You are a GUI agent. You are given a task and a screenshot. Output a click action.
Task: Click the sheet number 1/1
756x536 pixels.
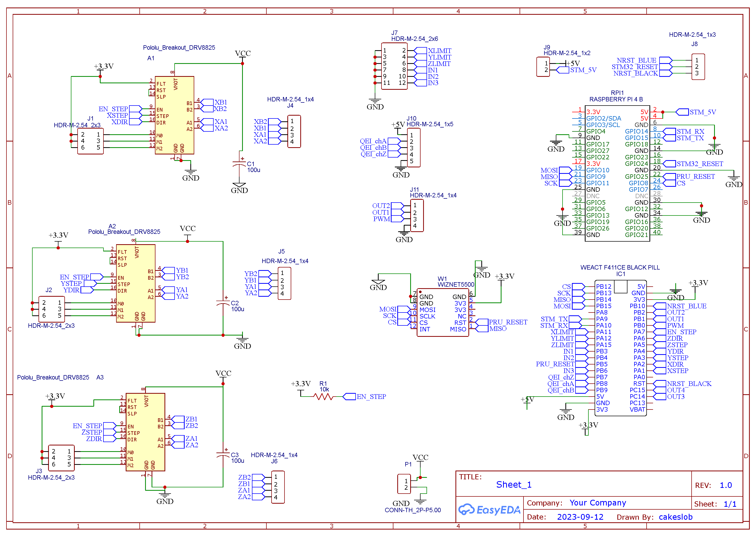click(x=730, y=504)
